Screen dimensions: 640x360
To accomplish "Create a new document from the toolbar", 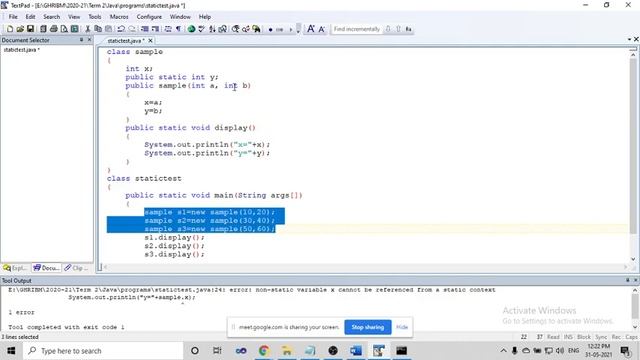I will (10, 29).
